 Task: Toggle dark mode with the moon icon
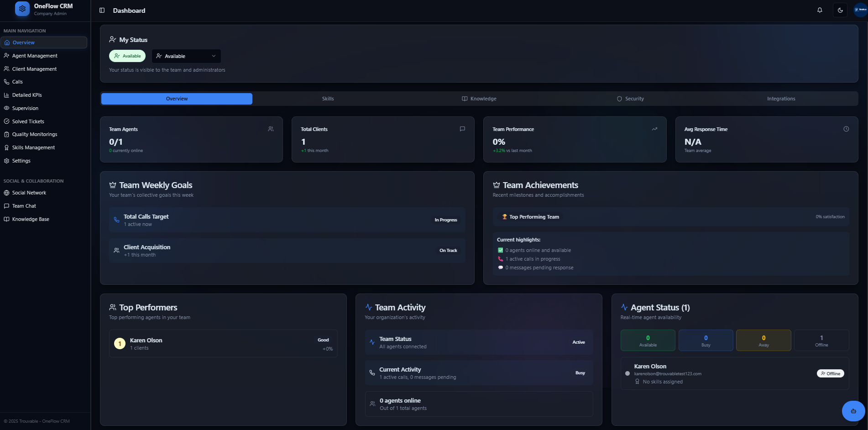coord(840,10)
